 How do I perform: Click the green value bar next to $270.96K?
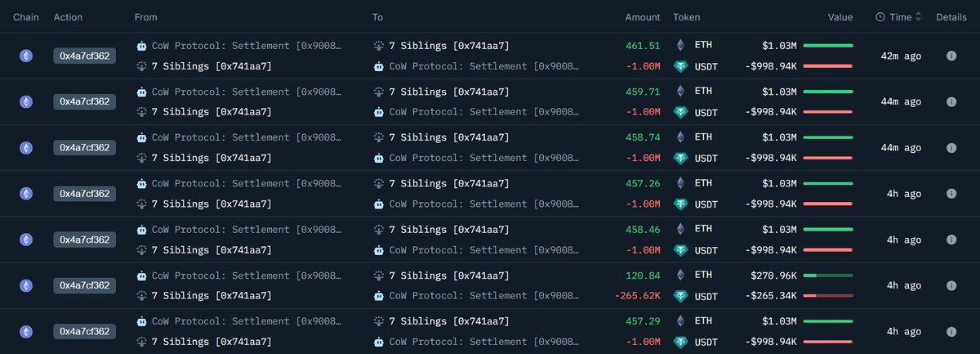click(827, 276)
